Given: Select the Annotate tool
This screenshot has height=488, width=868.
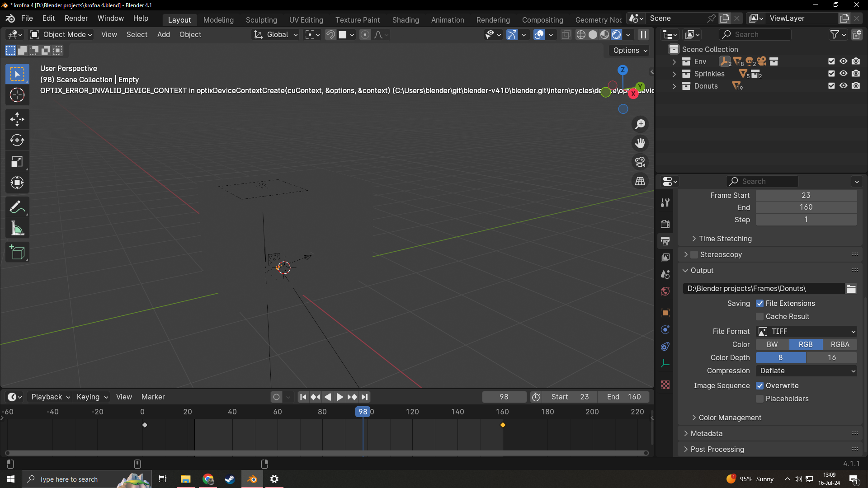Looking at the screenshot, I should [x=17, y=207].
